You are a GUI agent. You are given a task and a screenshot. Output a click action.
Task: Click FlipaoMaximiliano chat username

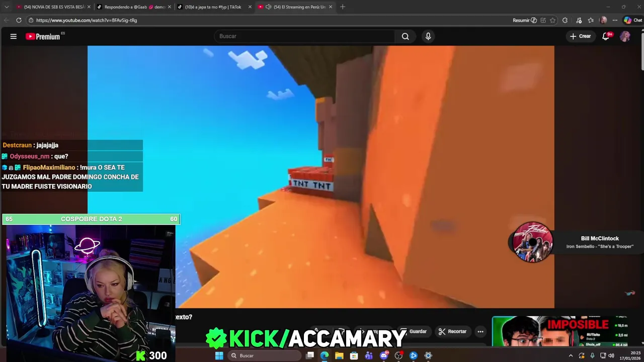click(x=49, y=167)
